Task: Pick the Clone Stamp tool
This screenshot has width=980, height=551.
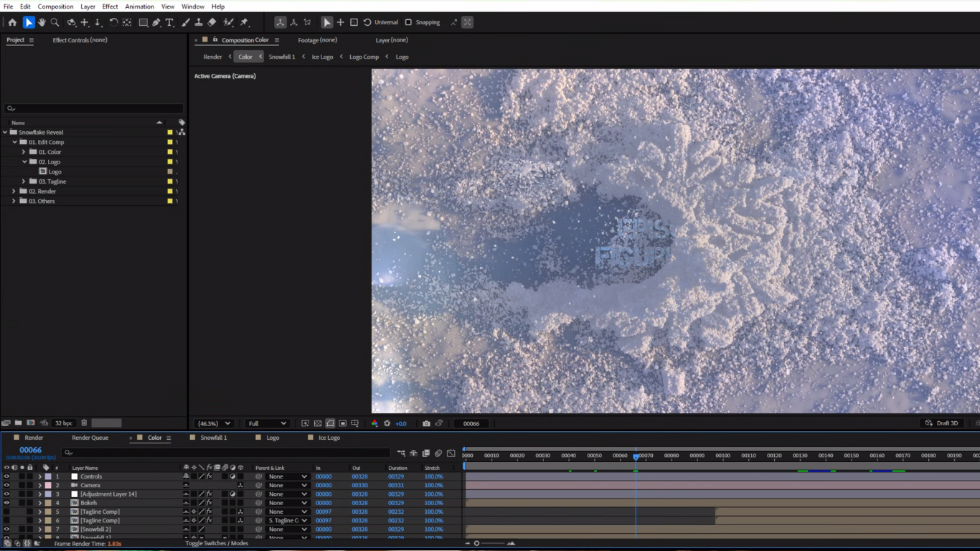Action: click(x=199, y=22)
